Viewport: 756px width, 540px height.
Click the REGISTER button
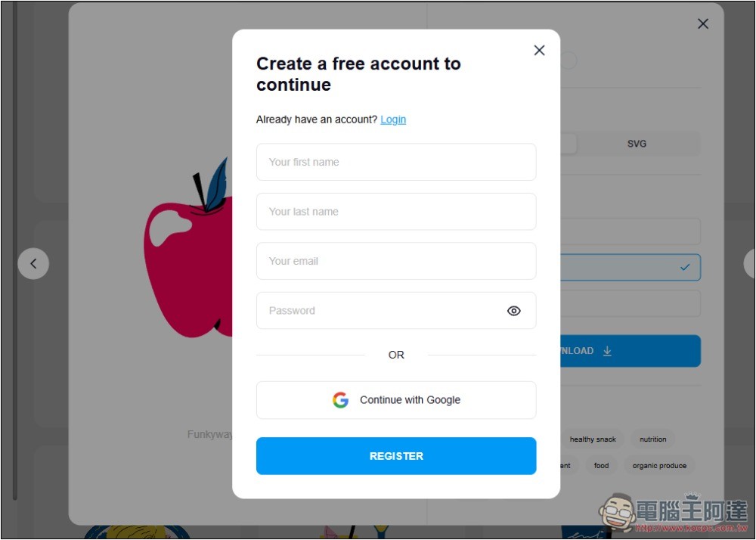click(396, 456)
